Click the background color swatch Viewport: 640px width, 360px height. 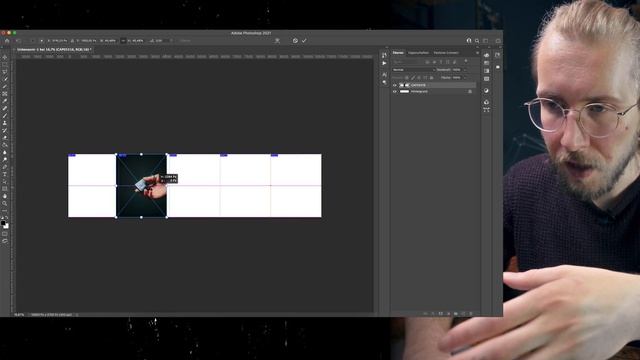pos(6,226)
